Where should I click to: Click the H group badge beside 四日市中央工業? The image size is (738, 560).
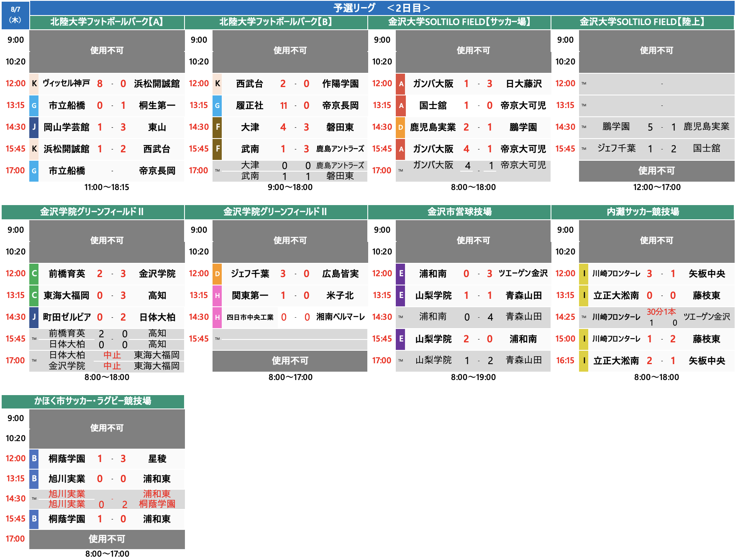coord(217,317)
